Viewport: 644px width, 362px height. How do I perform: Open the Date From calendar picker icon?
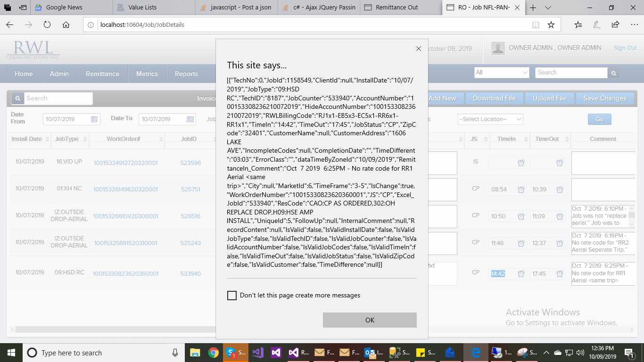point(94,119)
